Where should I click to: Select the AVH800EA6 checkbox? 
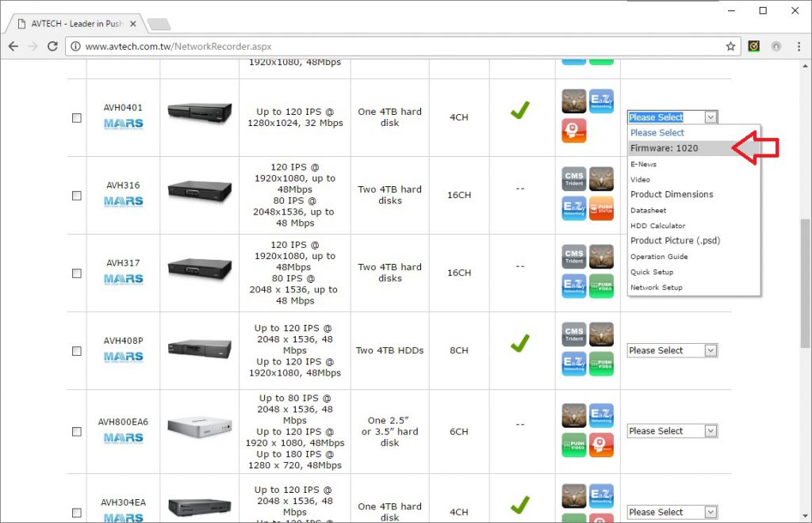pyautogui.click(x=77, y=432)
